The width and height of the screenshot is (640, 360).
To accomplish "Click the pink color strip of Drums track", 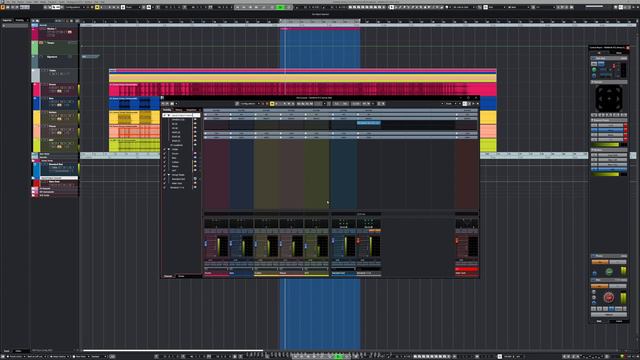I will [36, 89].
